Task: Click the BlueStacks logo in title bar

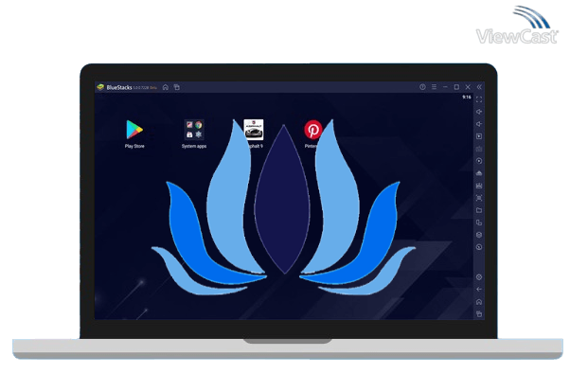Action: tap(100, 87)
